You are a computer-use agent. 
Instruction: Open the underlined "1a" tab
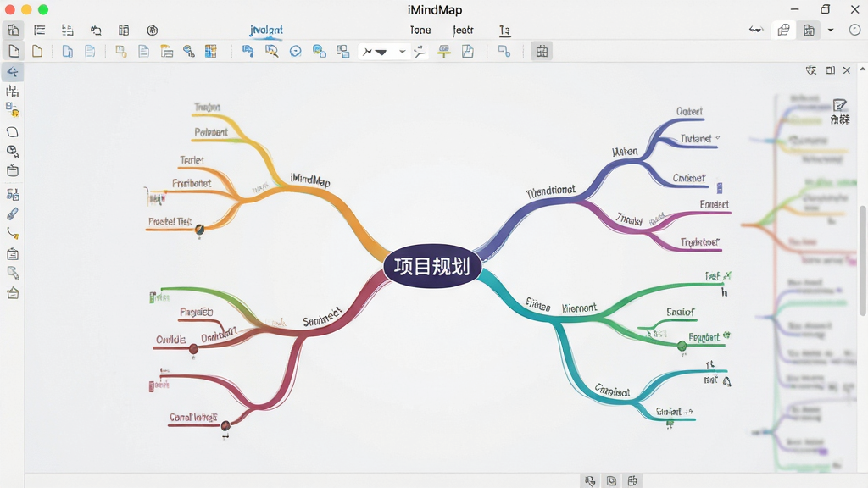(504, 30)
